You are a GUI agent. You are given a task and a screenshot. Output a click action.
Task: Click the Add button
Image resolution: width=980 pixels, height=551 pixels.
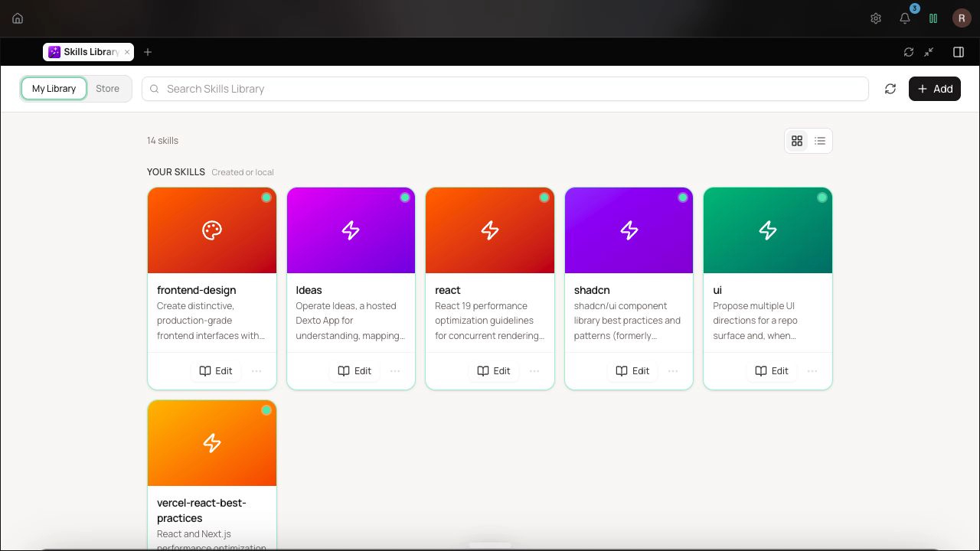pos(935,89)
